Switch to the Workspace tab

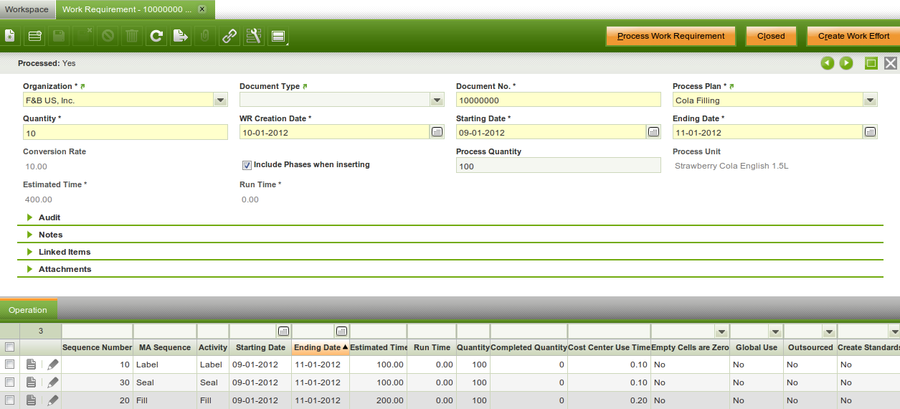pos(26,8)
